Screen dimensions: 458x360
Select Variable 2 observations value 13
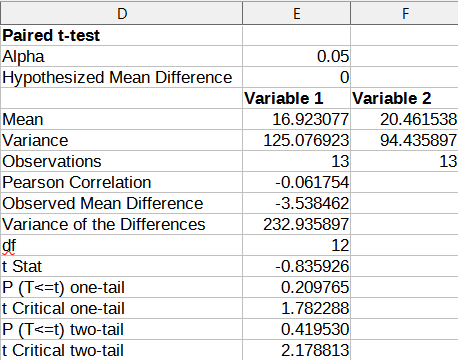click(404, 161)
